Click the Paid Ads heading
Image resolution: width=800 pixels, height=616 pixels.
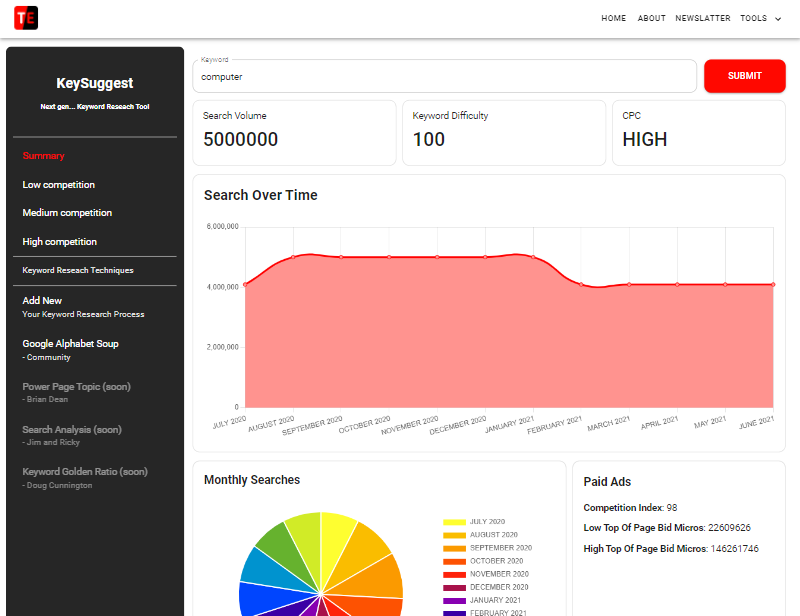(607, 482)
